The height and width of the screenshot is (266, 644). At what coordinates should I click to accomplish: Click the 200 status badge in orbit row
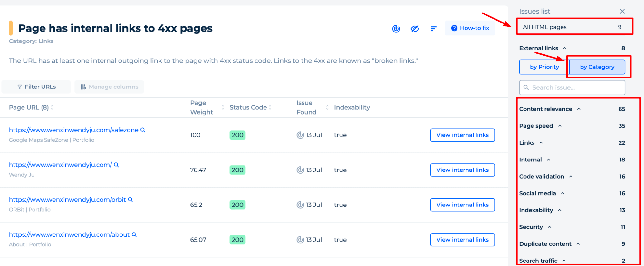click(x=237, y=205)
